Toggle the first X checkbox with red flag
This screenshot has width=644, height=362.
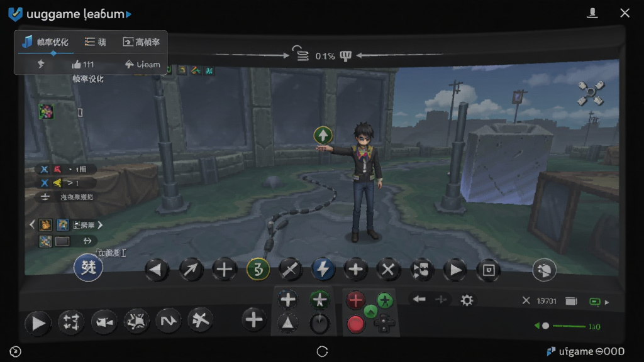coord(45,169)
